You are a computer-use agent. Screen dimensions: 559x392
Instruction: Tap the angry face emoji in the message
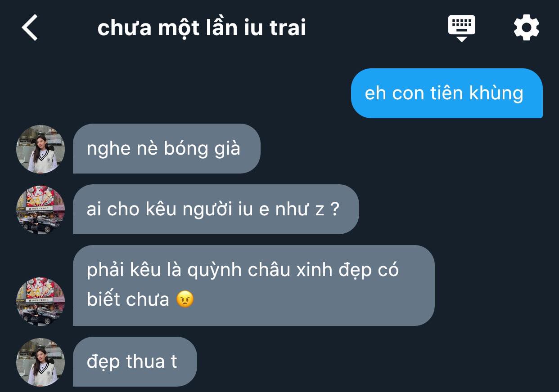[x=185, y=299]
